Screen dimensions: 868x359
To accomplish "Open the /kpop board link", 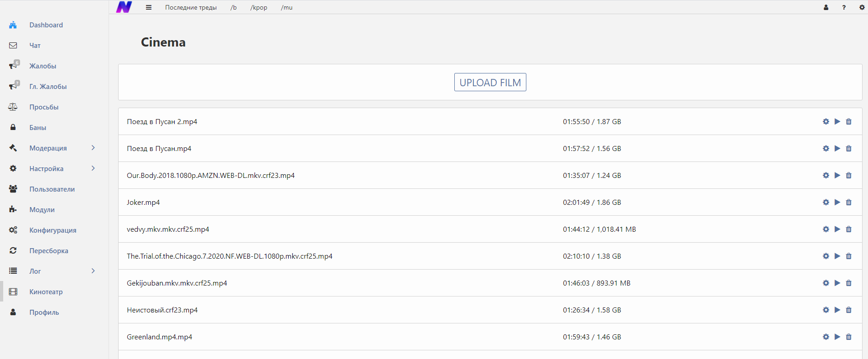I will (259, 7).
